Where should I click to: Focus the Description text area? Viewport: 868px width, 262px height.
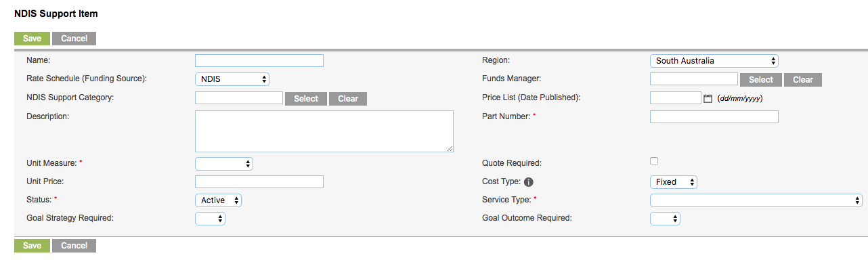pyautogui.click(x=324, y=131)
